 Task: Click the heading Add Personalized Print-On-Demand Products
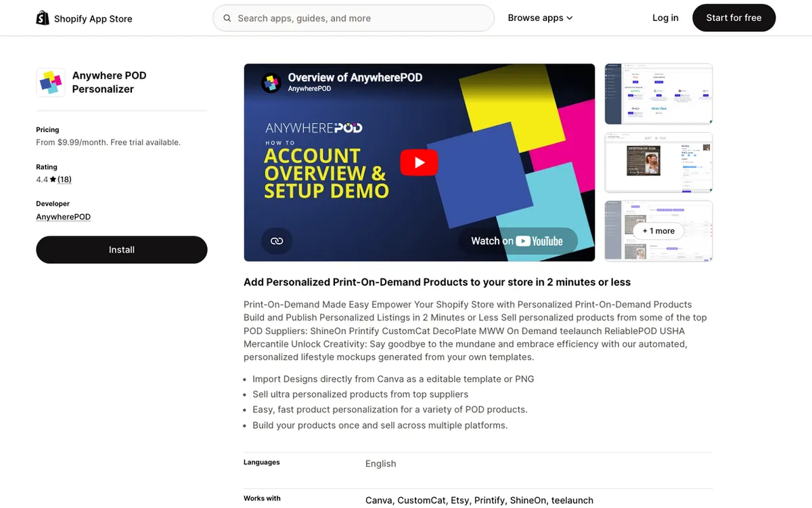pos(437,282)
